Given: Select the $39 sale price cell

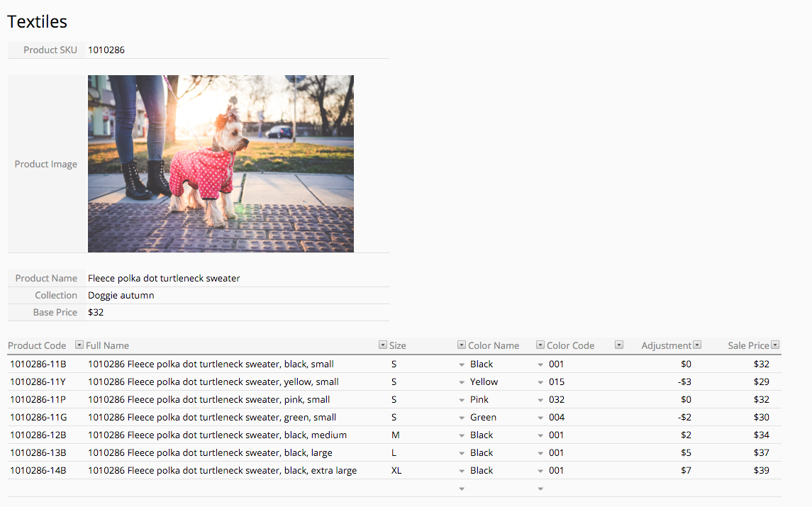Looking at the screenshot, I should 761,470.
